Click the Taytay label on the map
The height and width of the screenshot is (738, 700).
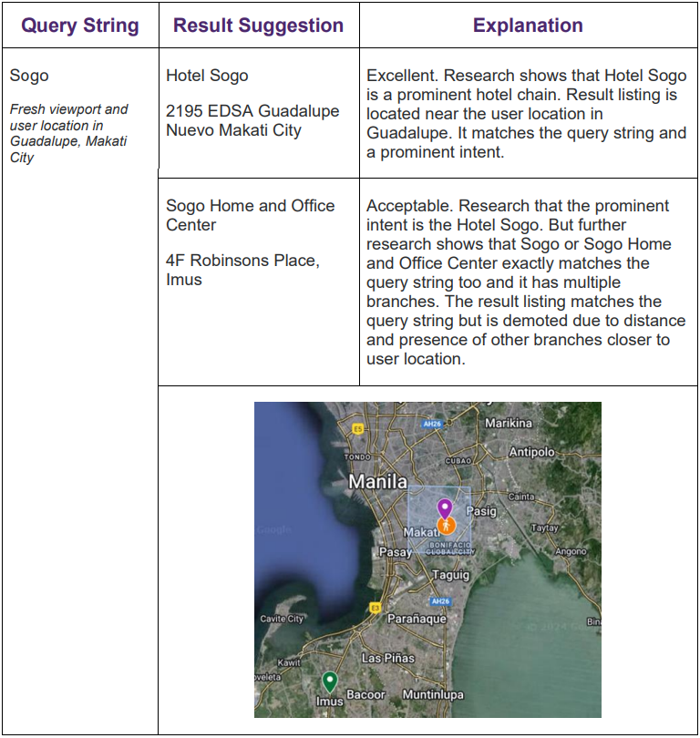[545, 528]
